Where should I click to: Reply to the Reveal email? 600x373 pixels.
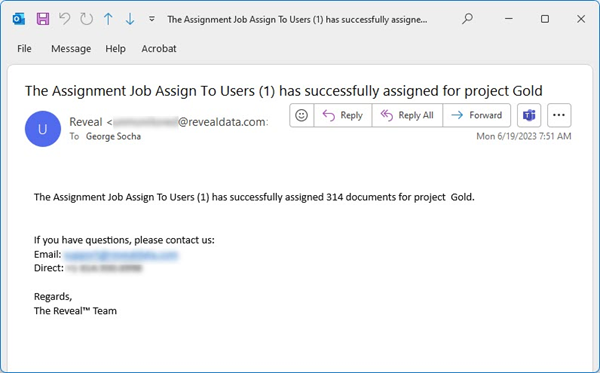coord(343,115)
